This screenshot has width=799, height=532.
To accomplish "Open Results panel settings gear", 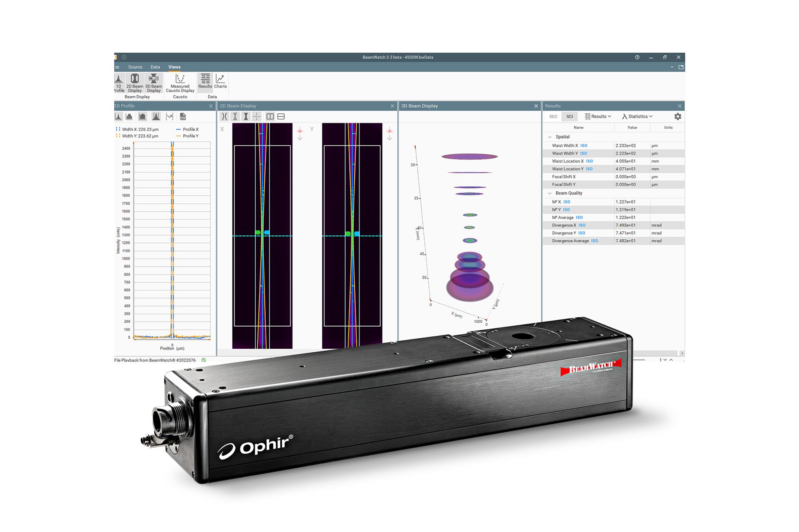I will point(678,116).
